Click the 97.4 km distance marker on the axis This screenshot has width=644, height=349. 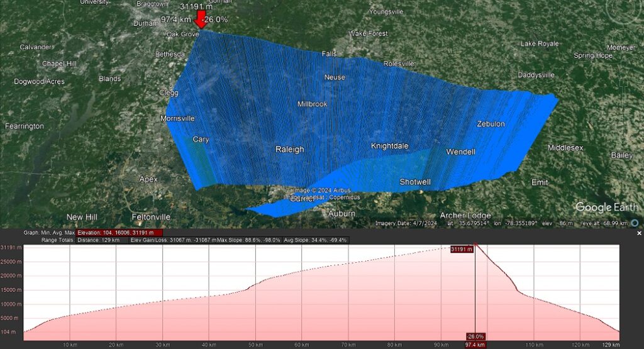(x=475, y=345)
